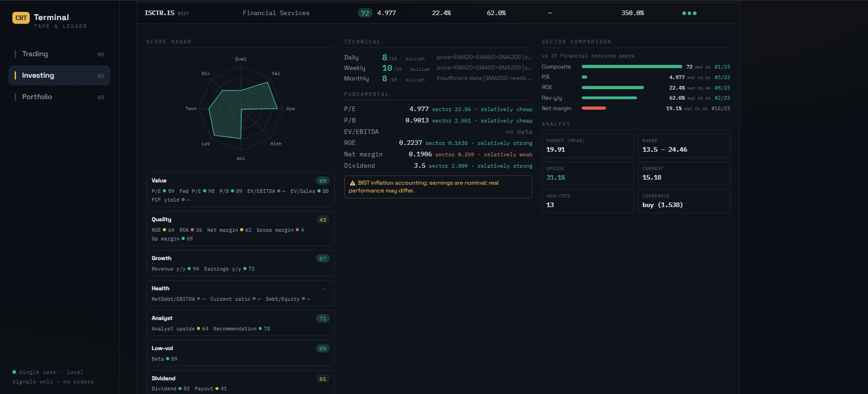This screenshot has height=394, width=868.
Task: Click the Target (mean) 19.91 card
Action: (x=588, y=146)
